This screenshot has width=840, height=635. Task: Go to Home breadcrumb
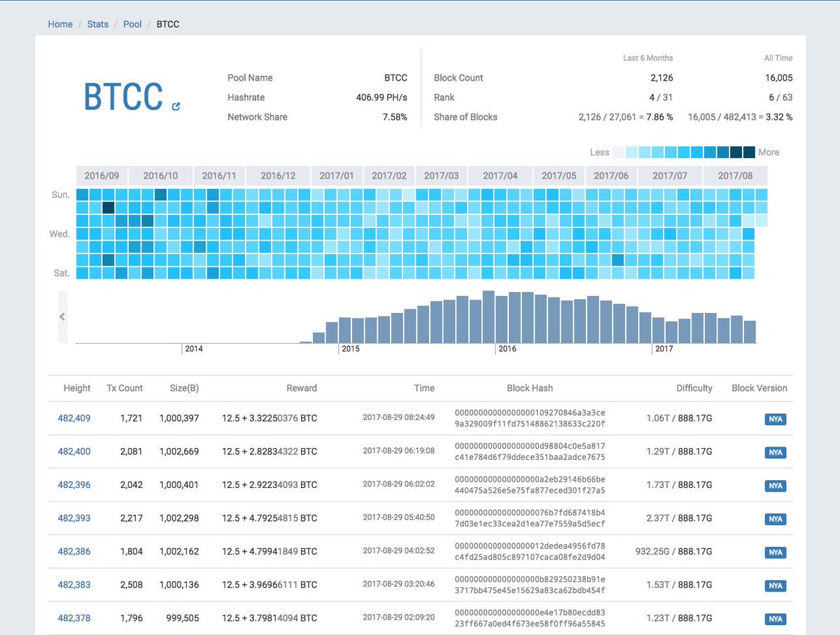tap(60, 24)
